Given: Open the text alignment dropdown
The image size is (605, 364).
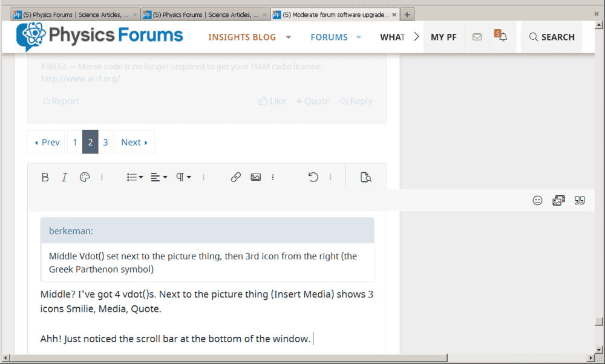Looking at the screenshot, I should click(x=159, y=177).
